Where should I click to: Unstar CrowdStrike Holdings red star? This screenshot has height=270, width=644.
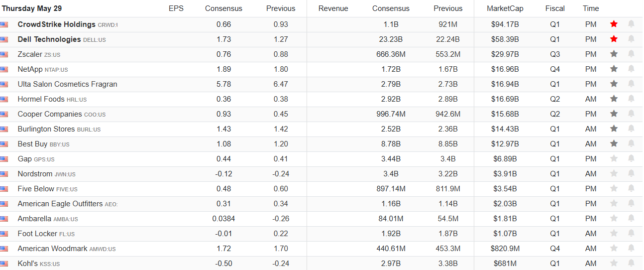click(614, 24)
